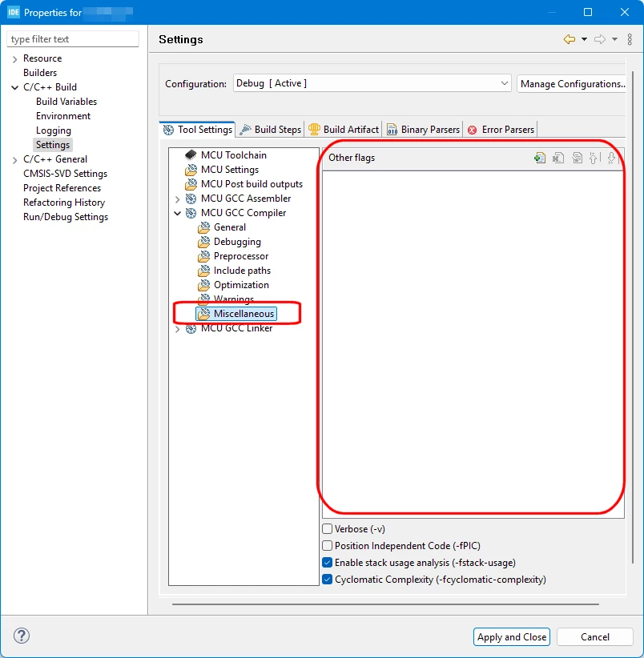Viewport: 644px width, 658px height.
Task: Click the Optimization folder icon
Action: pyautogui.click(x=203, y=285)
